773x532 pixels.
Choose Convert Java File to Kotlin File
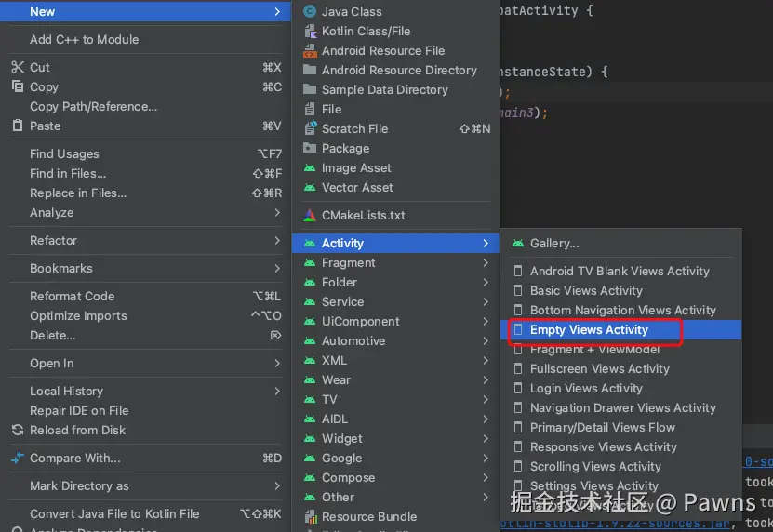point(145,513)
